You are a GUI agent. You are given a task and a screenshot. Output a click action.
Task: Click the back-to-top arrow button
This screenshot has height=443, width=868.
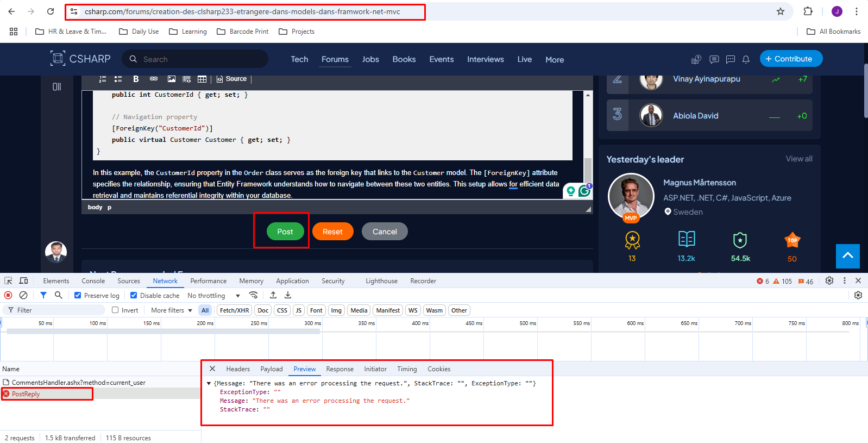848,256
